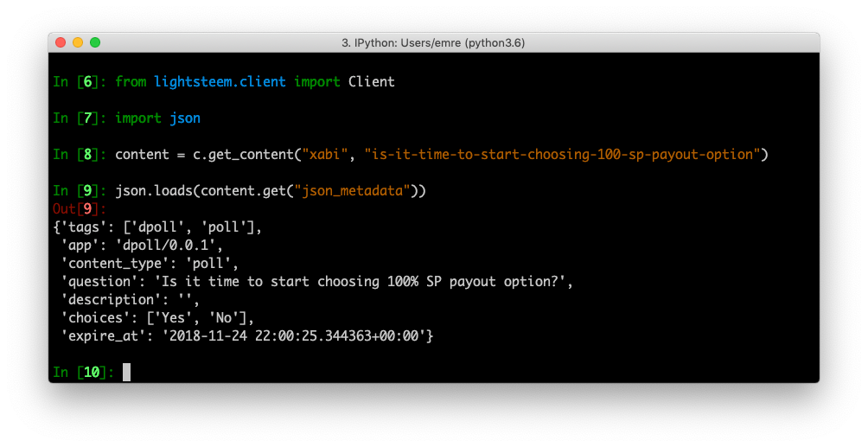Click the cursor block at prompt In [10]
868x447 pixels.
tap(127, 373)
